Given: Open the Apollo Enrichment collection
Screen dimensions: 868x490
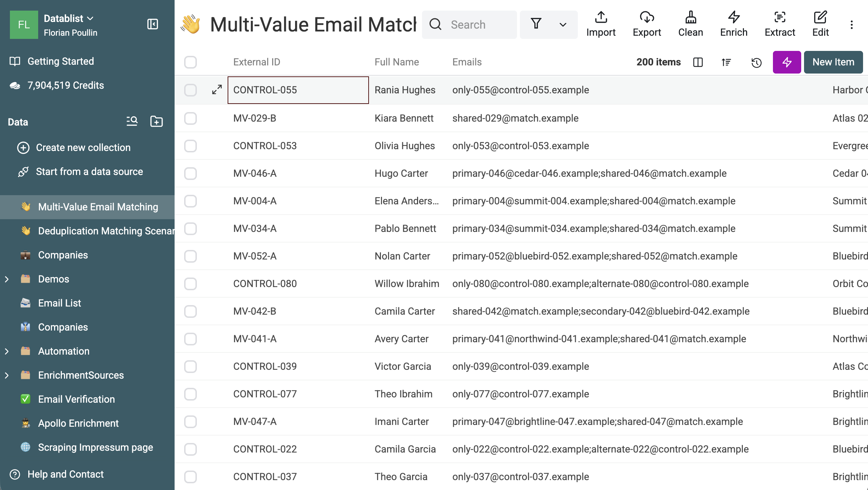Looking at the screenshot, I should (87, 423).
